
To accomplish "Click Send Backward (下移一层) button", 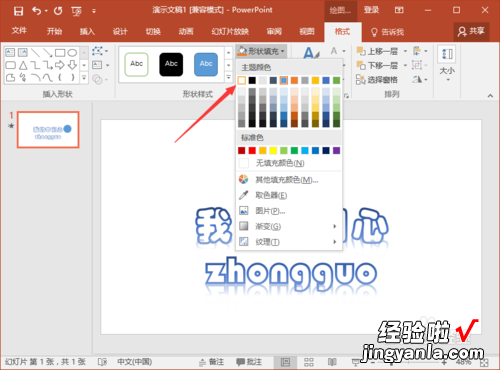I will tap(378, 65).
